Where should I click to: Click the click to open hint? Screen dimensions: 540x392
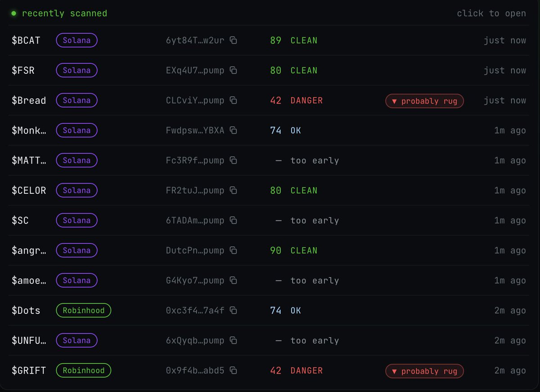point(491,13)
